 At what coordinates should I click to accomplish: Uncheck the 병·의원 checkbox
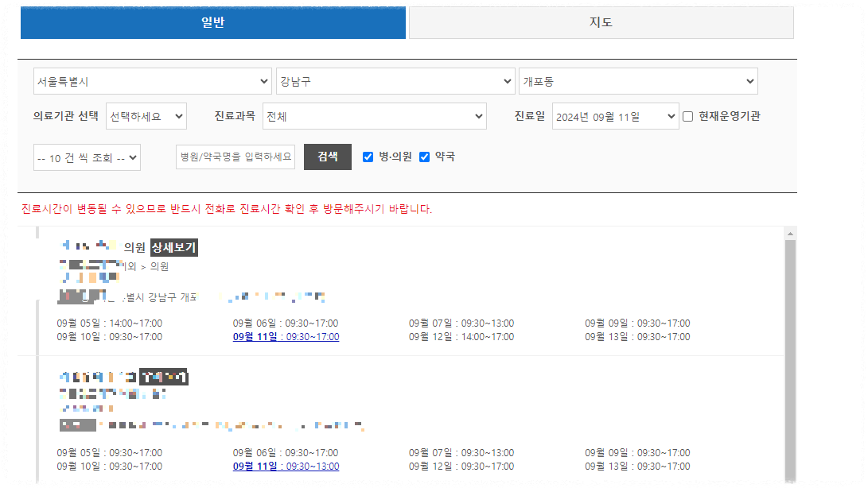[368, 157]
